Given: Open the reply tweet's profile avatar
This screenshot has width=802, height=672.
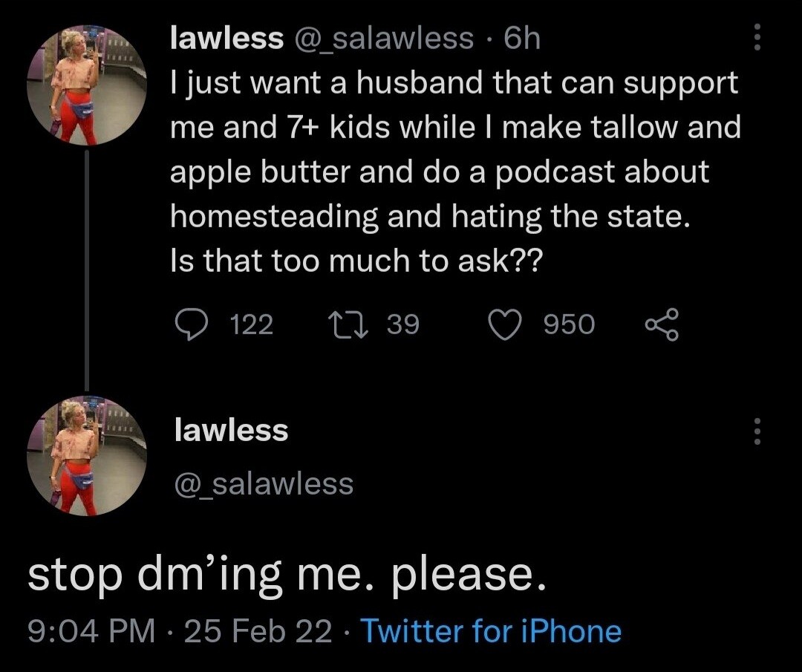Looking at the screenshot, I should click(86, 456).
